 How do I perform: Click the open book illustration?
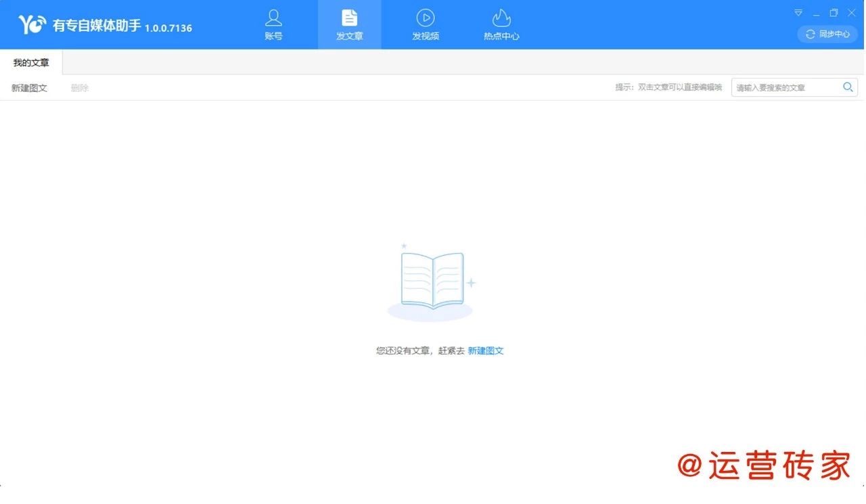click(x=432, y=280)
